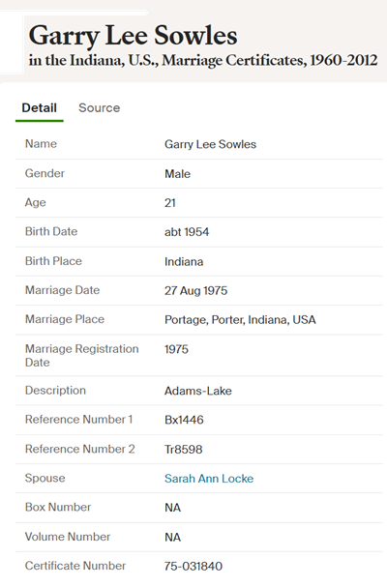Switch to the Source tab
This screenshot has height=588, width=387.
point(99,108)
